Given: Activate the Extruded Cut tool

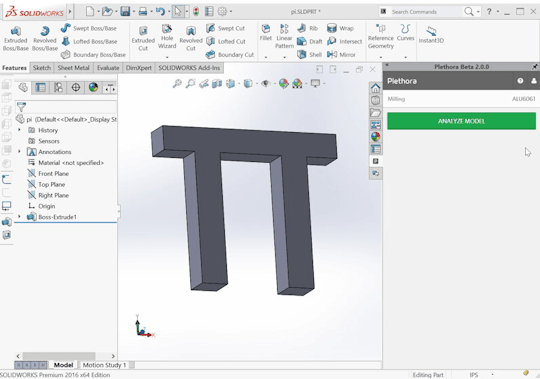Looking at the screenshot, I should point(143,38).
